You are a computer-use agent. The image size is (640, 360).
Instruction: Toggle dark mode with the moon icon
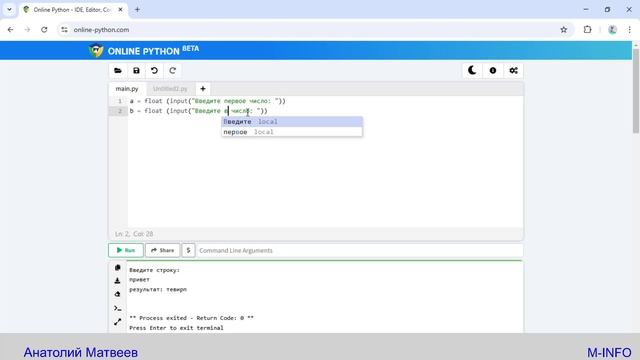click(472, 71)
